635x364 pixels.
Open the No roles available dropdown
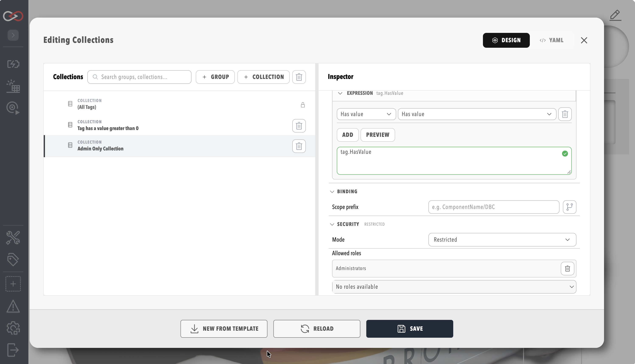coord(454,287)
